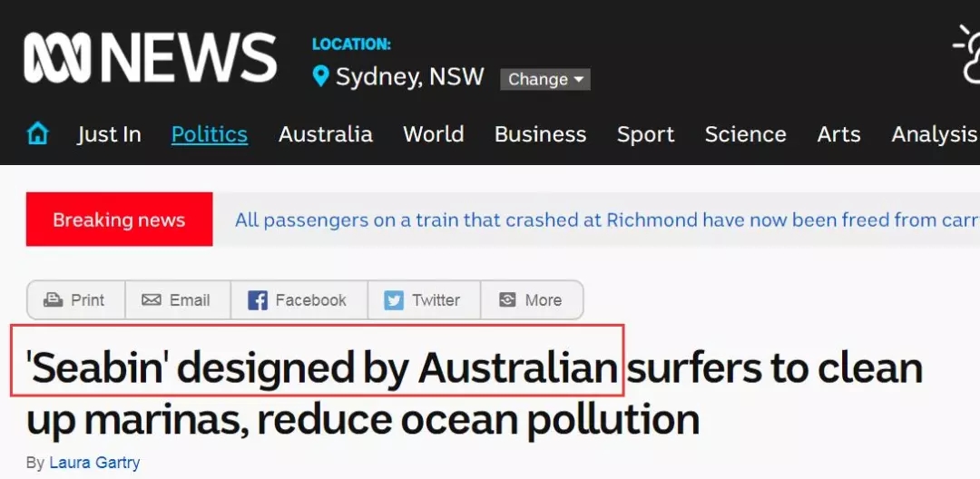Click the home icon in navigation
Image resolution: width=980 pixels, height=479 pixels.
[x=37, y=134]
